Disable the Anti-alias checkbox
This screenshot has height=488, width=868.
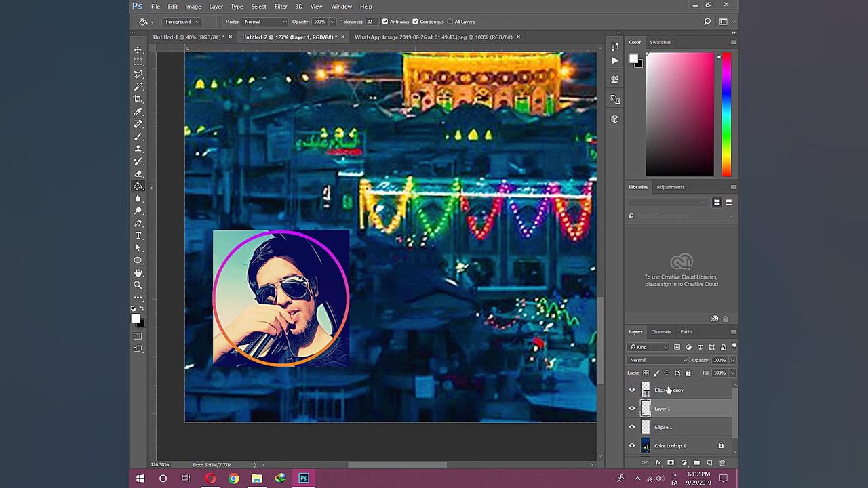[385, 22]
